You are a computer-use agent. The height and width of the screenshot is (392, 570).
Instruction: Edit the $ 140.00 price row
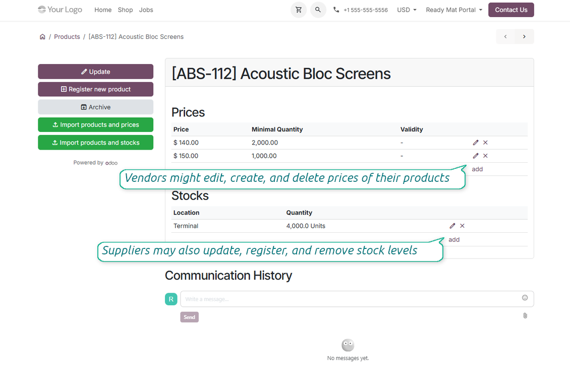tap(476, 143)
